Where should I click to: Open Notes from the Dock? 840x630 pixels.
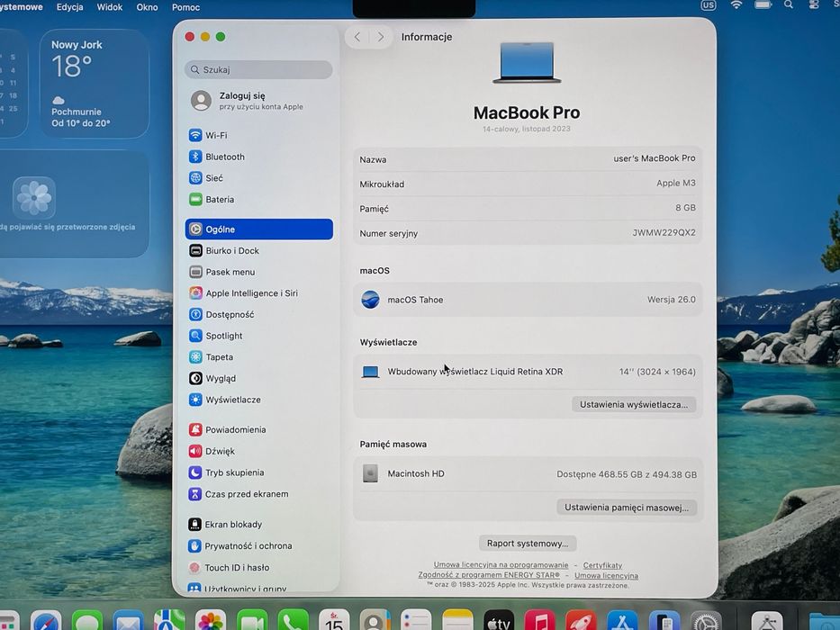(457, 621)
